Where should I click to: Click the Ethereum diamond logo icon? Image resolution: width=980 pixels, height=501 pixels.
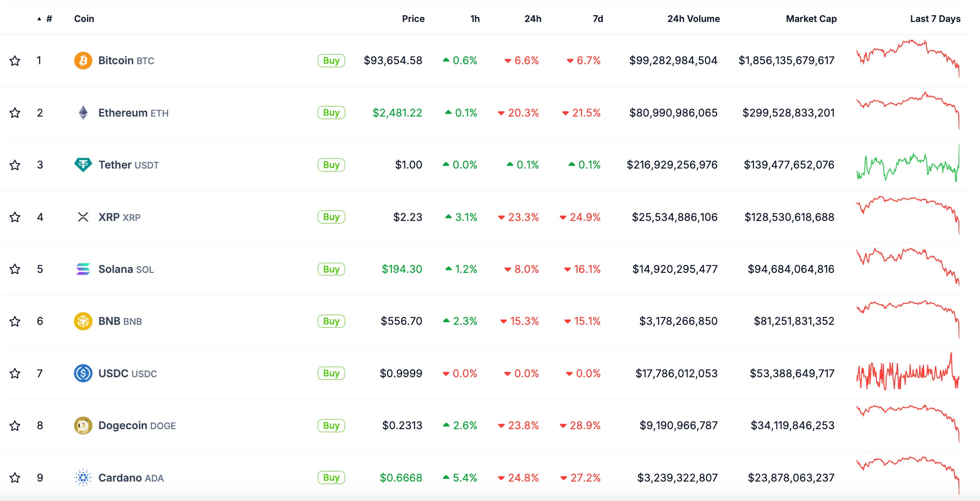click(x=83, y=113)
